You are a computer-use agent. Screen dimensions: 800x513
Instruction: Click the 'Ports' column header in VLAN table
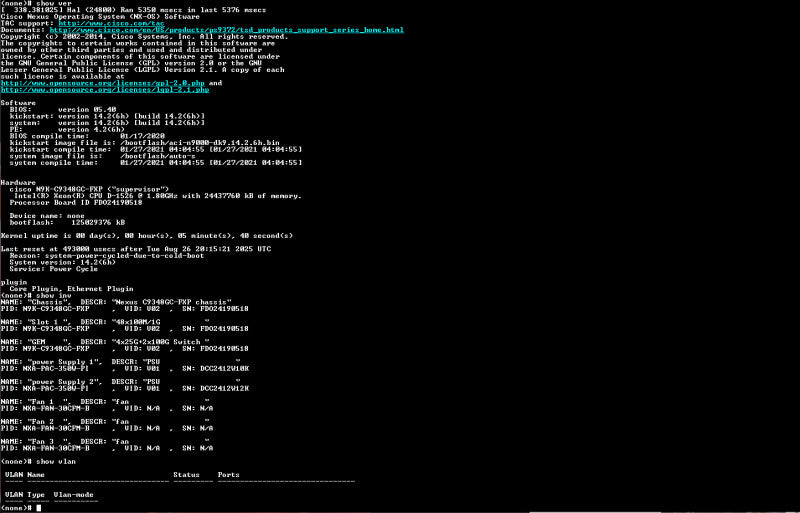[x=229, y=475]
